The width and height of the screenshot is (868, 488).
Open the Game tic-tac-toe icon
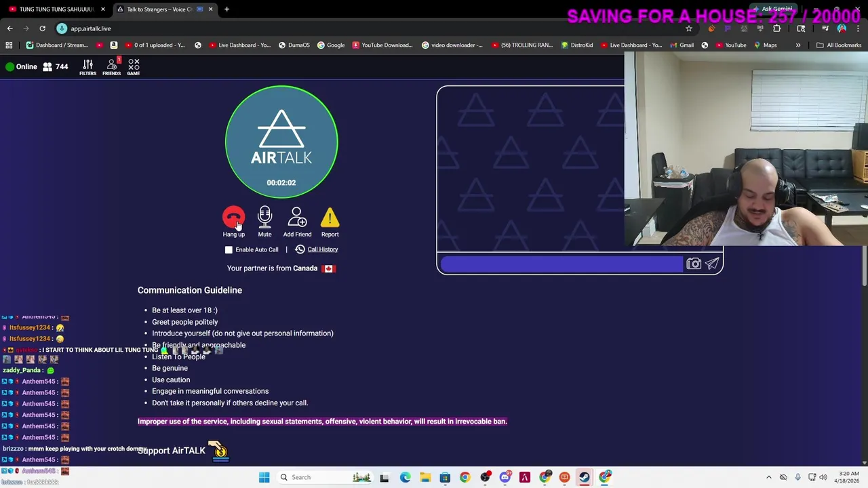tap(134, 66)
